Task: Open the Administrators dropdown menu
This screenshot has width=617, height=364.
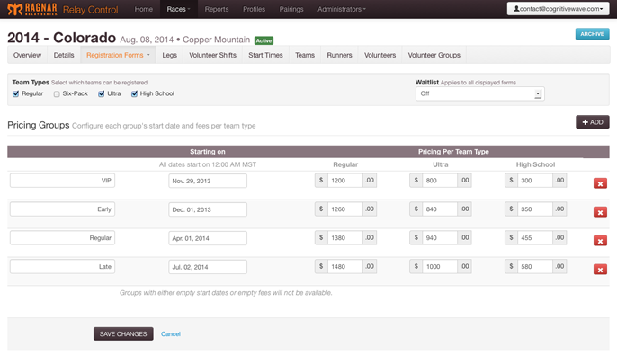Action: click(342, 9)
